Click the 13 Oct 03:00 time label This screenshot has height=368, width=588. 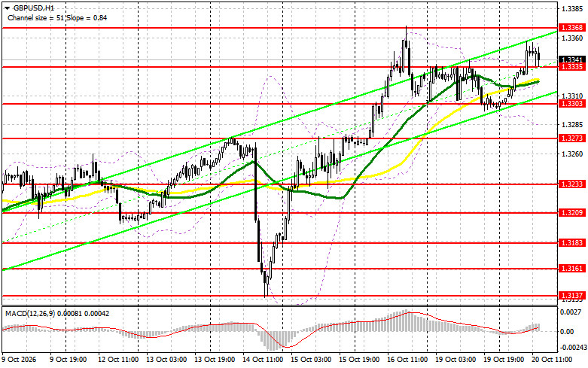pos(166,360)
